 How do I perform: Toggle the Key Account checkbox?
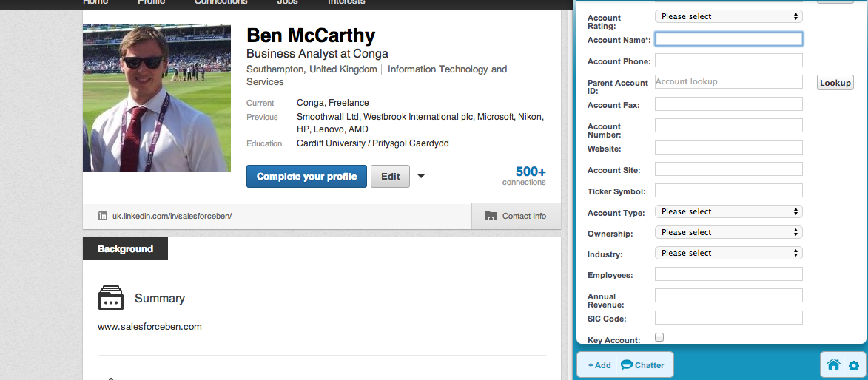[659, 337]
